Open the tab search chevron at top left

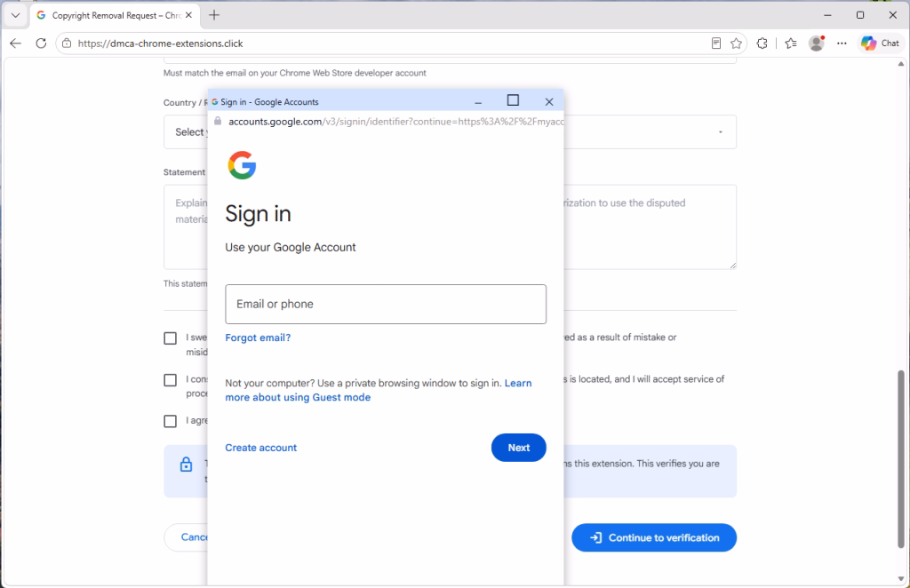click(16, 16)
